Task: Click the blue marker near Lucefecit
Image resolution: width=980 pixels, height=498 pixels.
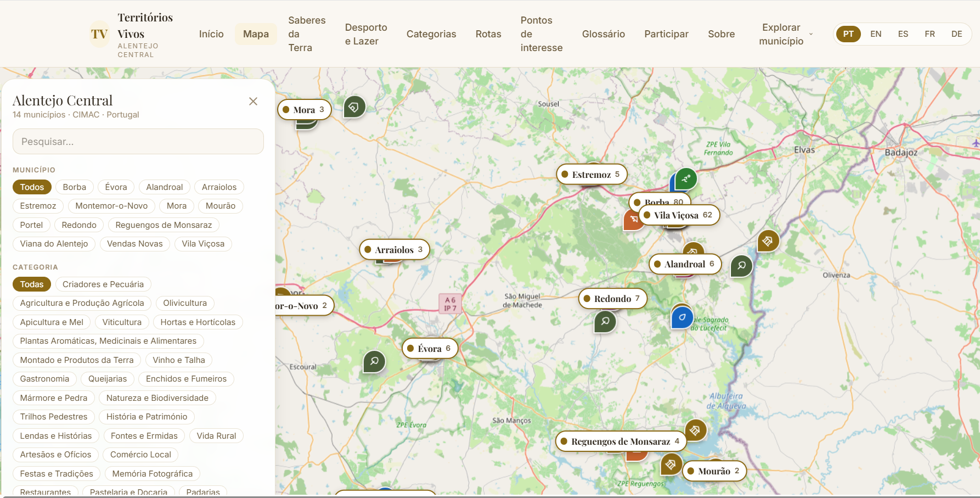Action: coord(682,317)
